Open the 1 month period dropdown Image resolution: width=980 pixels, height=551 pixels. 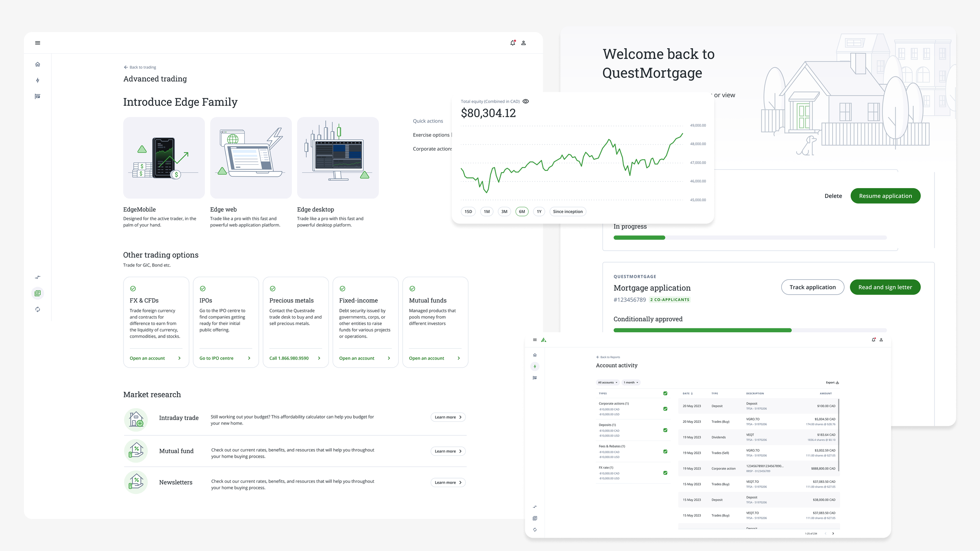coord(631,382)
